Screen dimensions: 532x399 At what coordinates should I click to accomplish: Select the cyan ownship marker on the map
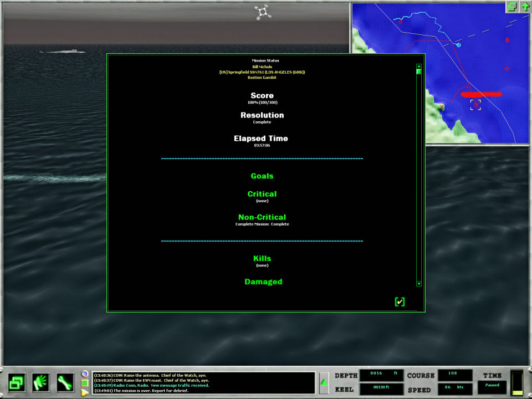point(458,44)
